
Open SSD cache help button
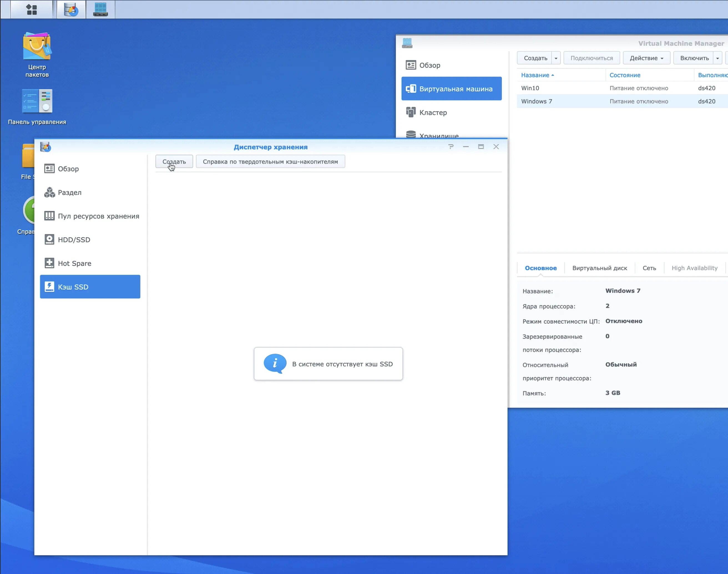tap(270, 162)
